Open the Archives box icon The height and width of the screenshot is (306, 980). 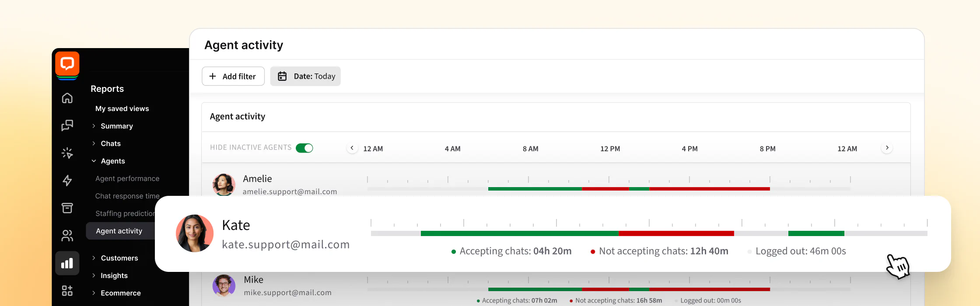click(67, 208)
